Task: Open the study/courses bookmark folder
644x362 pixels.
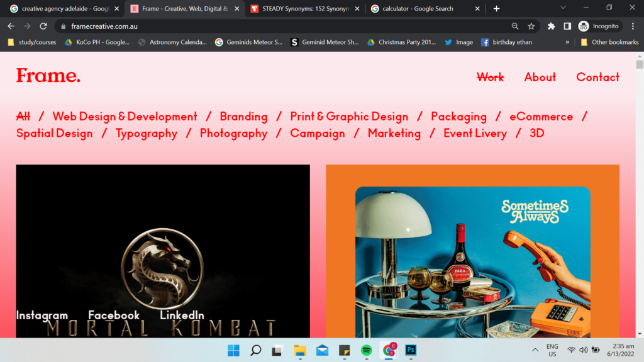Action: click(32, 42)
